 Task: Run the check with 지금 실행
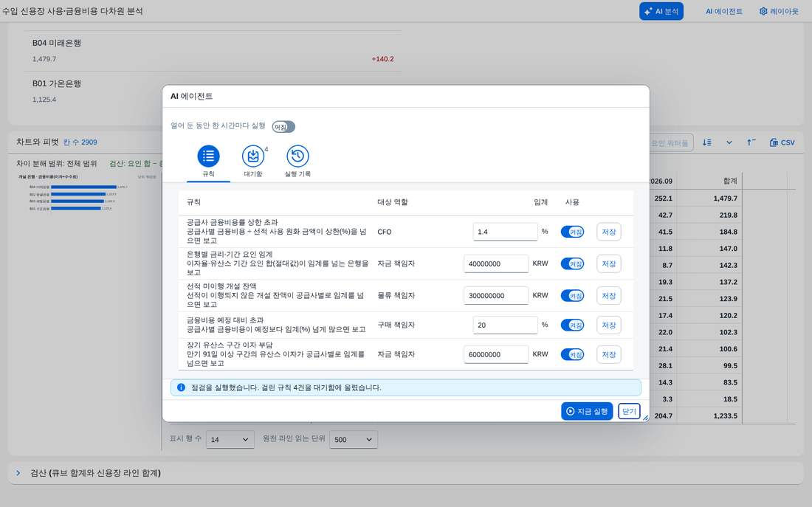click(x=587, y=411)
